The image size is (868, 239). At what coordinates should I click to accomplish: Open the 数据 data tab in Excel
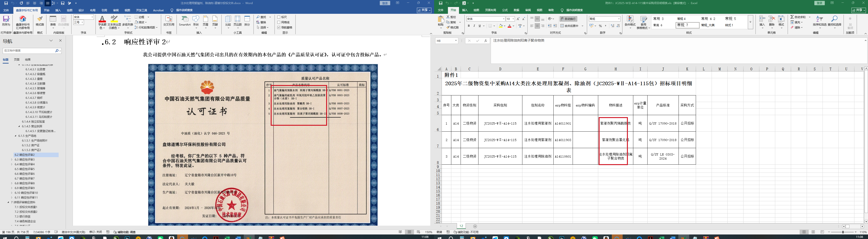516,10
